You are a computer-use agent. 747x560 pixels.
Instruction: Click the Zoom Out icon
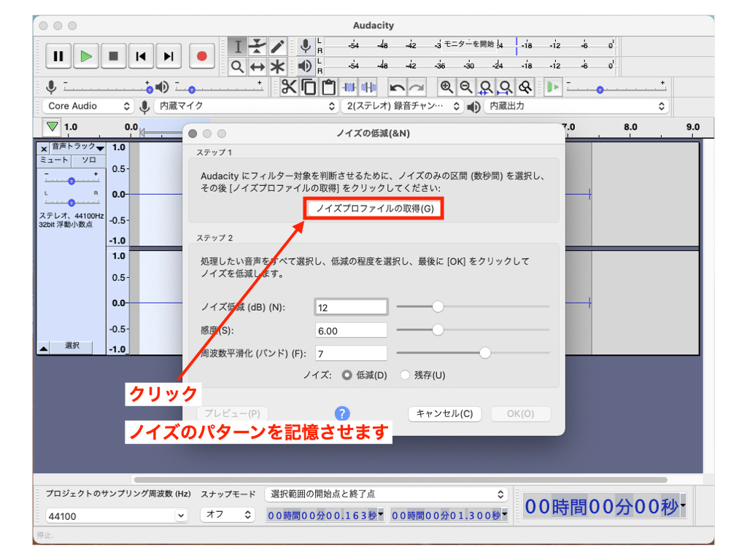tap(466, 87)
